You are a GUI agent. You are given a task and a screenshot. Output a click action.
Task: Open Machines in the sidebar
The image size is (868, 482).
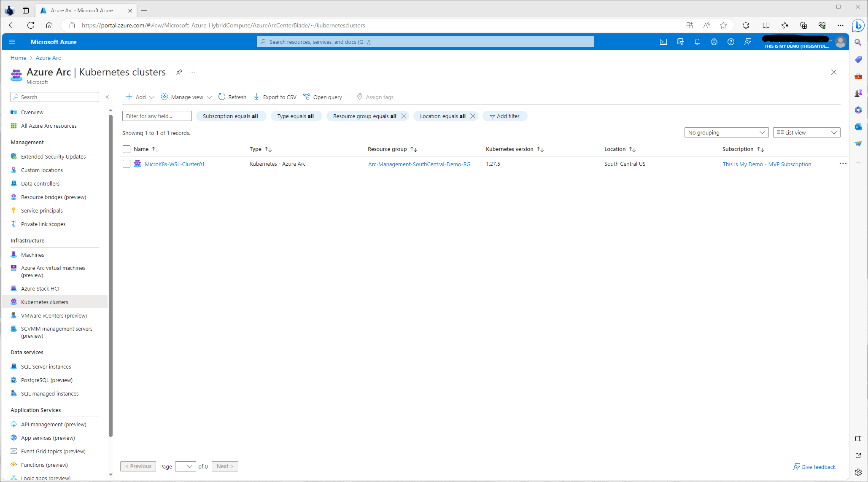click(x=32, y=255)
